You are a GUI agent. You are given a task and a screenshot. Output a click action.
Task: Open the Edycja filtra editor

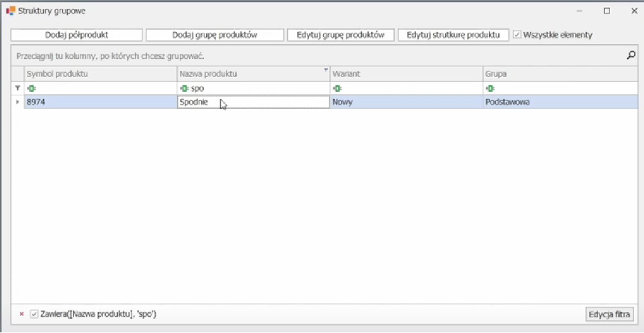click(x=608, y=314)
